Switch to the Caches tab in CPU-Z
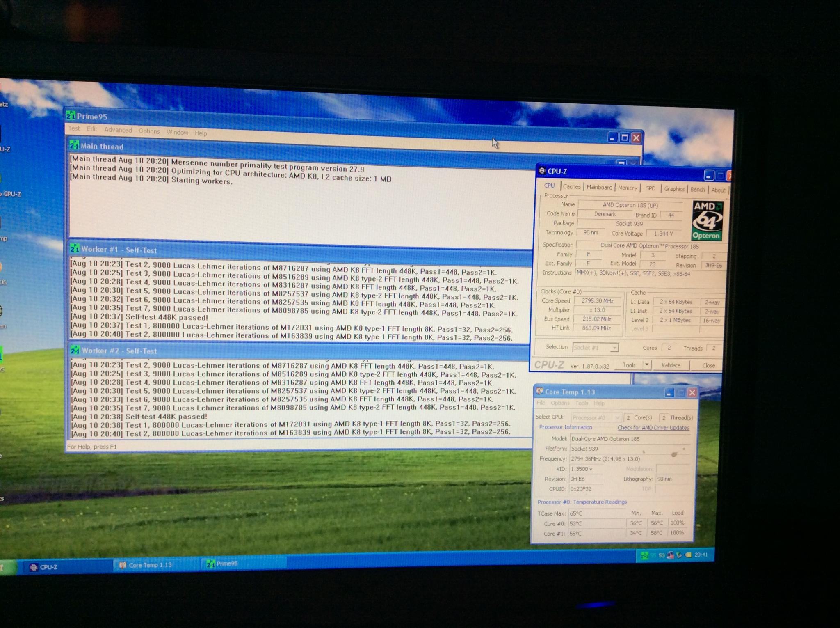The height and width of the screenshot is (628, 840). (x=572, y=187)
